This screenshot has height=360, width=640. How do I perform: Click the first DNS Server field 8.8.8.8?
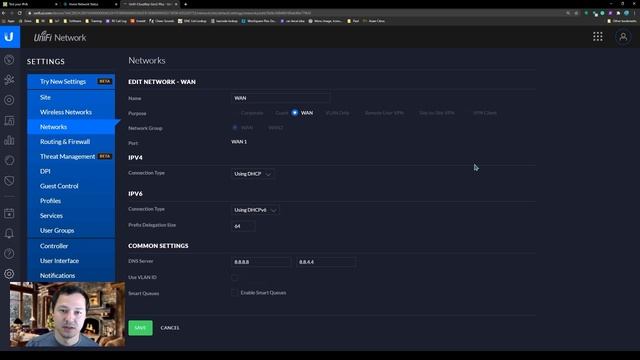(x=261, y=262)
